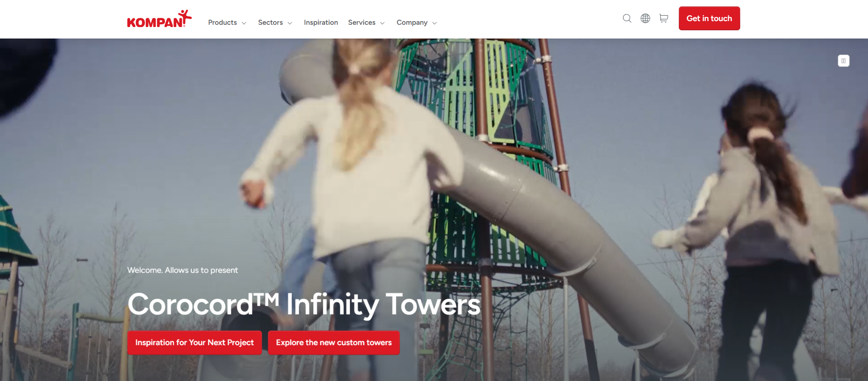Click the Get in touch button
The width and height of the screenshot is (868, 381).
(x=709, y=18)
